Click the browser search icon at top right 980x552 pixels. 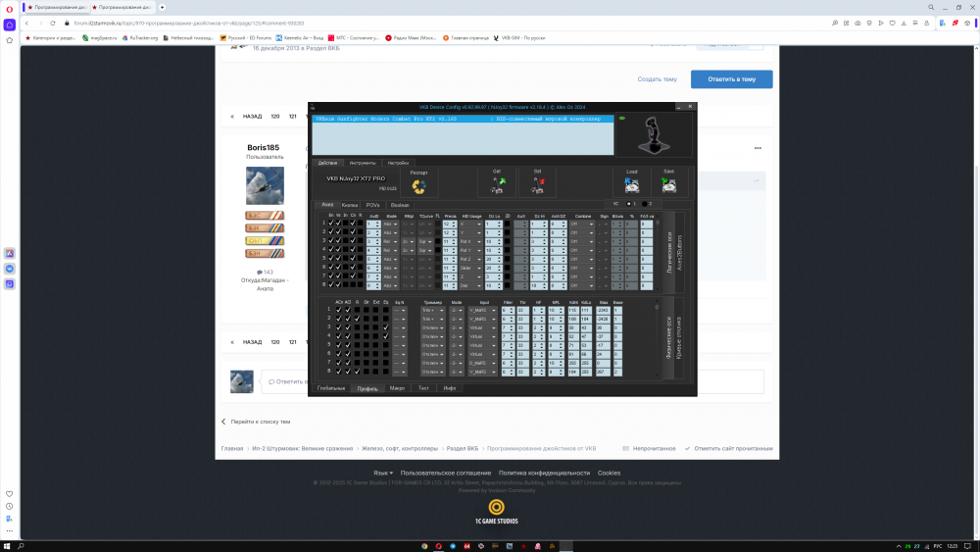pyautogui.click(x=931, y=8)
